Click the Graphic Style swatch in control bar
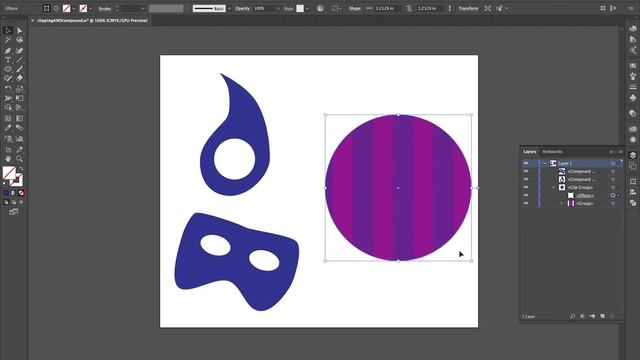Viewport: 640px width, 360px height. click(x=300, y=8)
